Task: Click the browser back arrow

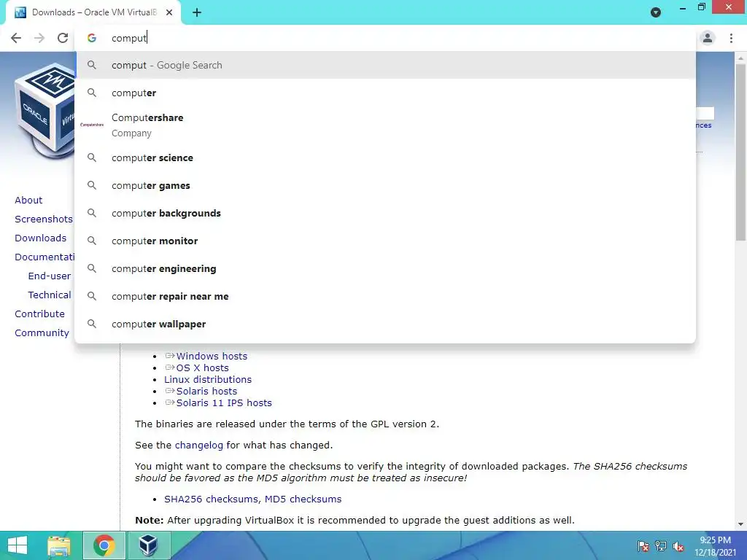Action: point(16,38)
